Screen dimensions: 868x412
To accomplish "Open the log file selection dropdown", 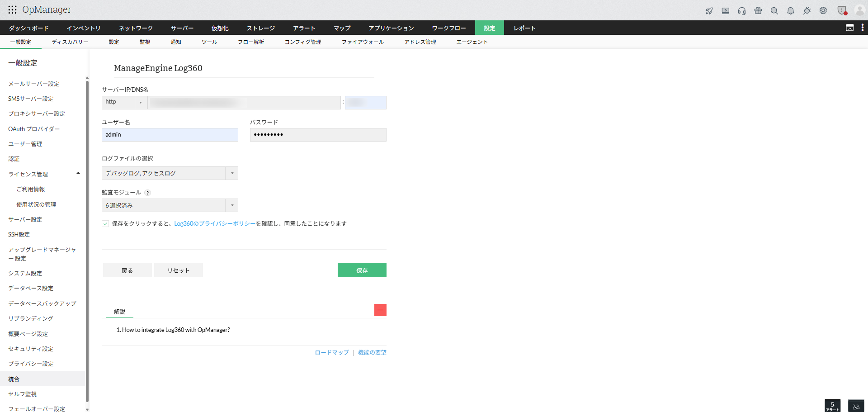I will point(170,173).
